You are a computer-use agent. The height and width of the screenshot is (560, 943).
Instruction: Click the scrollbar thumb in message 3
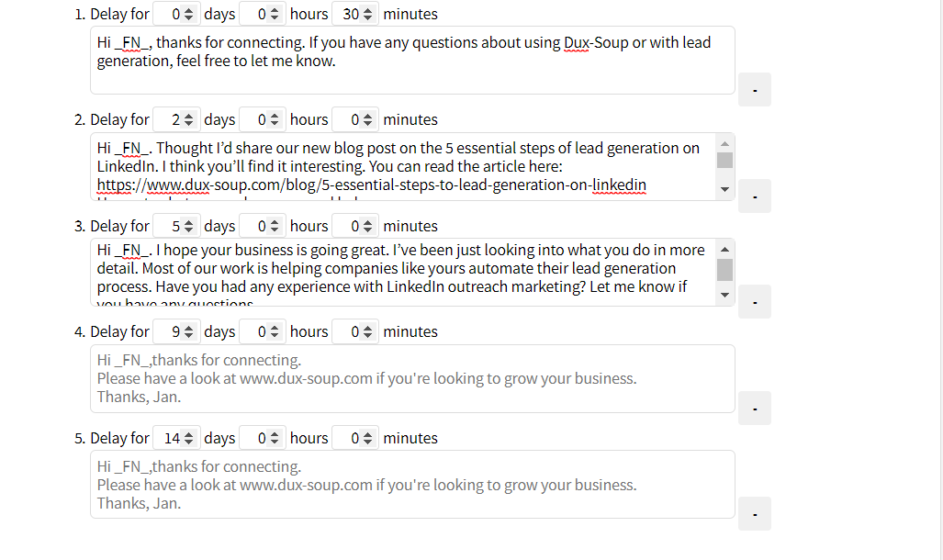(x=724, y=270)
